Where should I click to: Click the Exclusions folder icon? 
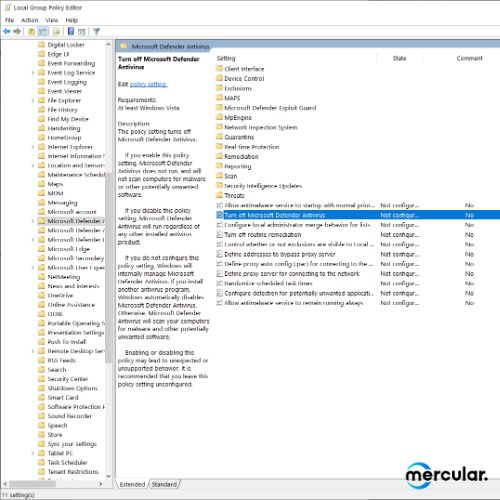(219, 88)
